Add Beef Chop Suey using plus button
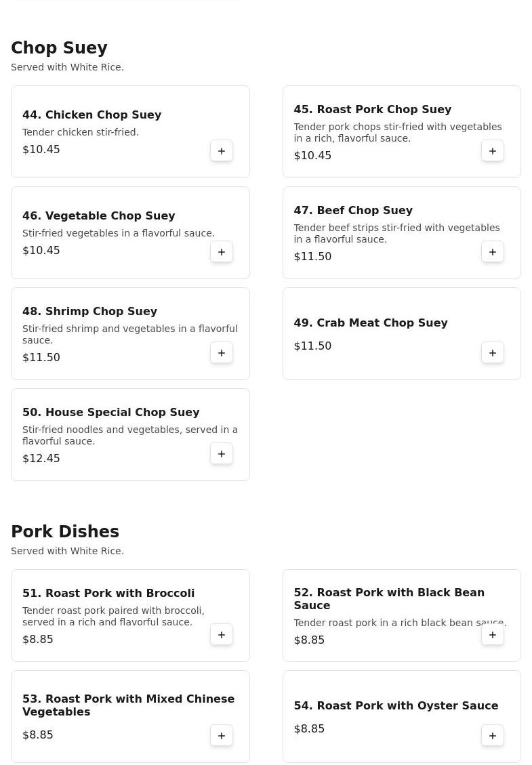This screenshot has height=765, width=532. click(493, 252)
